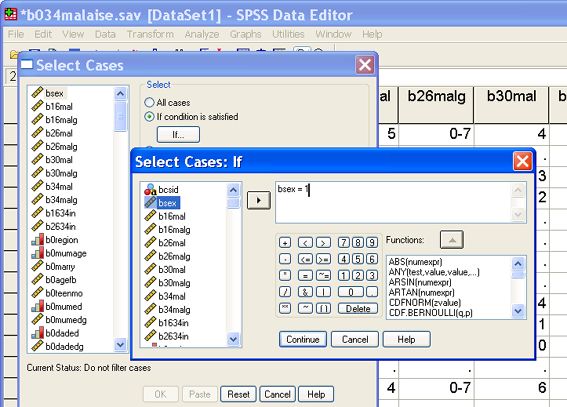Click the greater-than-or-equal operator button
Image resolution: width=567 pixels, height=407 pixels.
[323, 259]
